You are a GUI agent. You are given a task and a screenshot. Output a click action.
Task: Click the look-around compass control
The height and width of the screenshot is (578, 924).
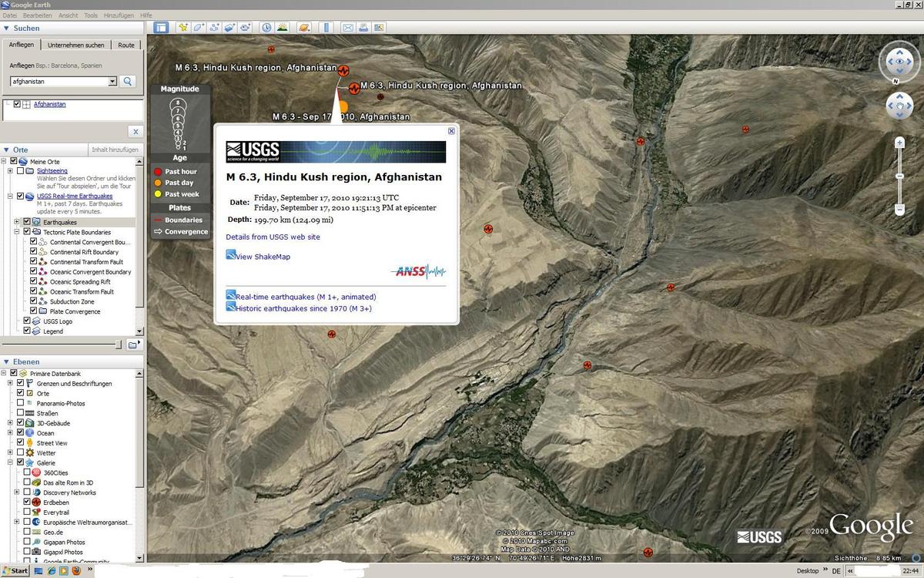[x=899, y=61]
